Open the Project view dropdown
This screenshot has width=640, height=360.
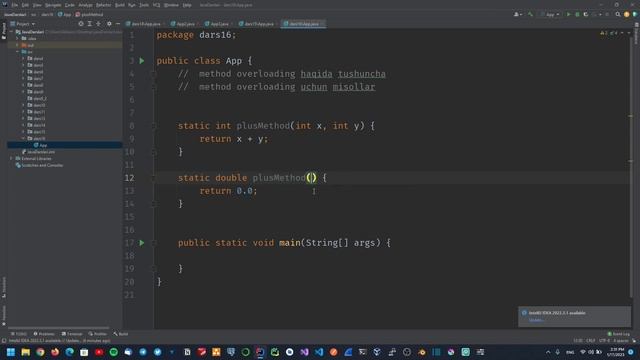coord(22,24)
